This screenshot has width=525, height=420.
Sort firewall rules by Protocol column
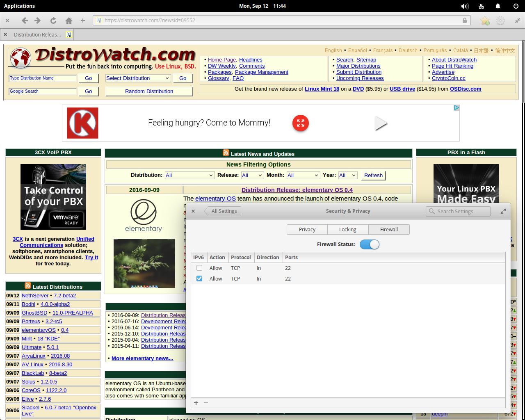[x=241, y=258]
